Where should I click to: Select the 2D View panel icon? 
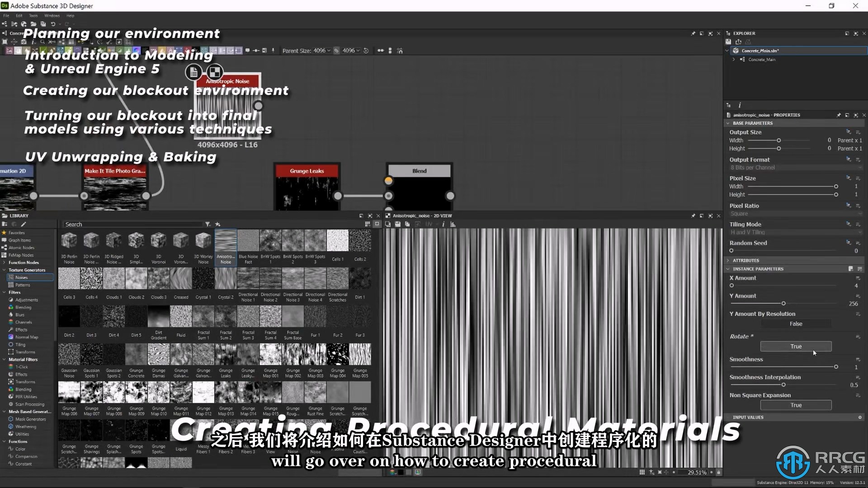(386, 215)
